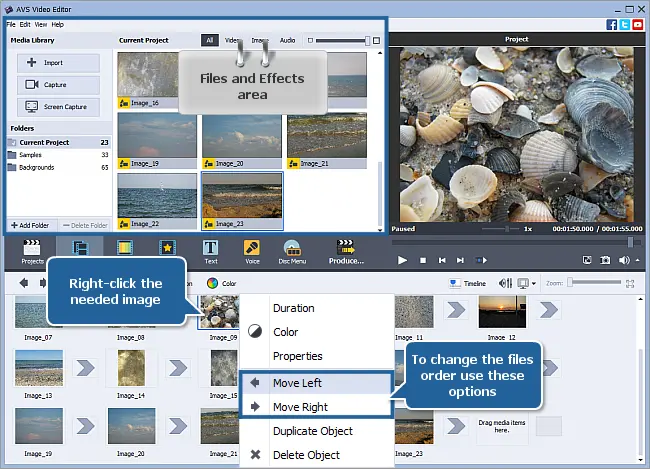This screenshot has height=469, width=650.
Task: Click the zoom-to-fit icon beside Zoom slider
Action: tap(630, 284)
